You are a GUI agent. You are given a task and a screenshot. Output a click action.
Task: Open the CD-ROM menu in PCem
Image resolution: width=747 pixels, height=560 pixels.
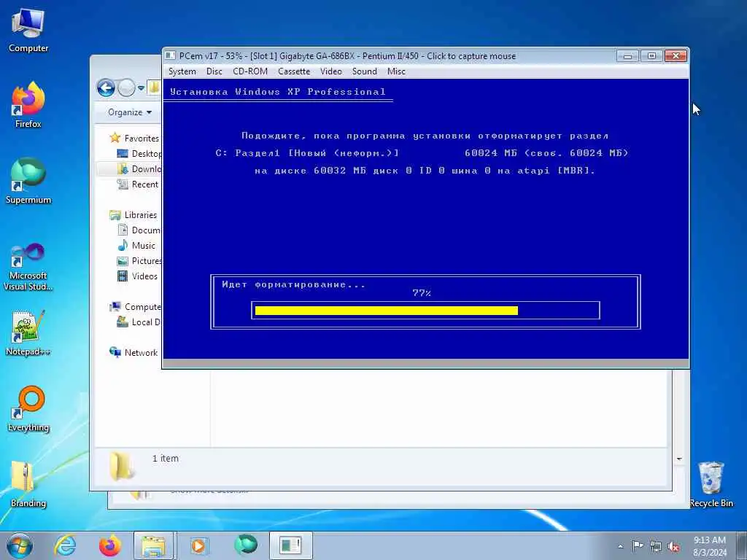click(x=250, y=71)
